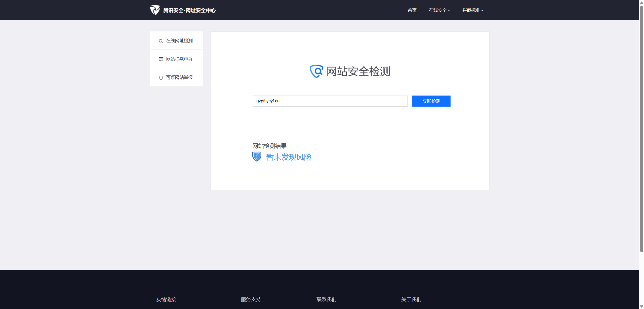This screenshot has height=309, width=644.
Task: Click the Tencent Security shield logo
Action: click(155, 10)
